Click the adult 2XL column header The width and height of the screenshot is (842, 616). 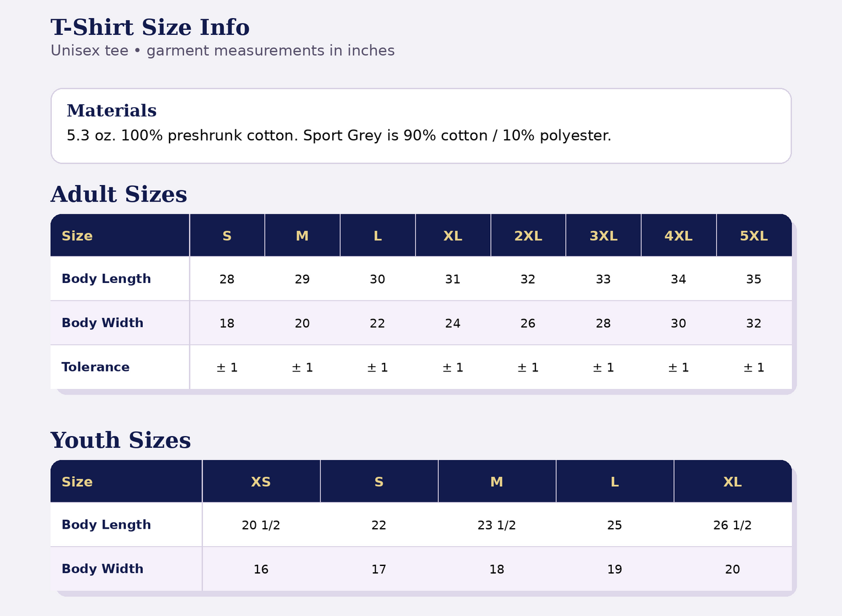tap(528, 235)
